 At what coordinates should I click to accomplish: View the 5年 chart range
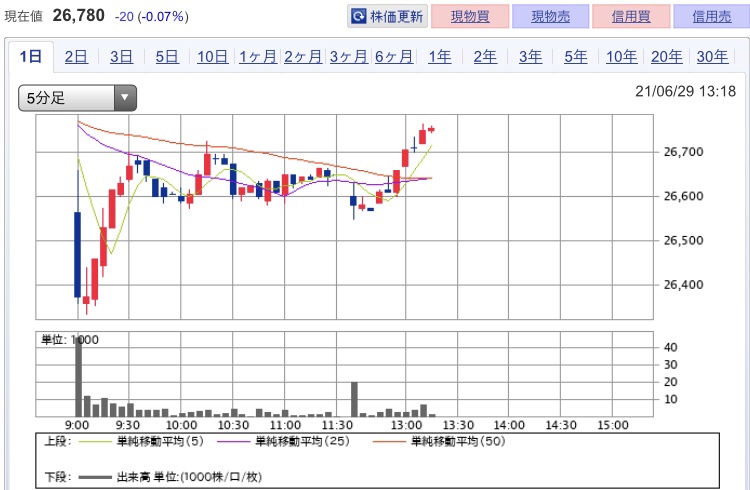(575, 56)
